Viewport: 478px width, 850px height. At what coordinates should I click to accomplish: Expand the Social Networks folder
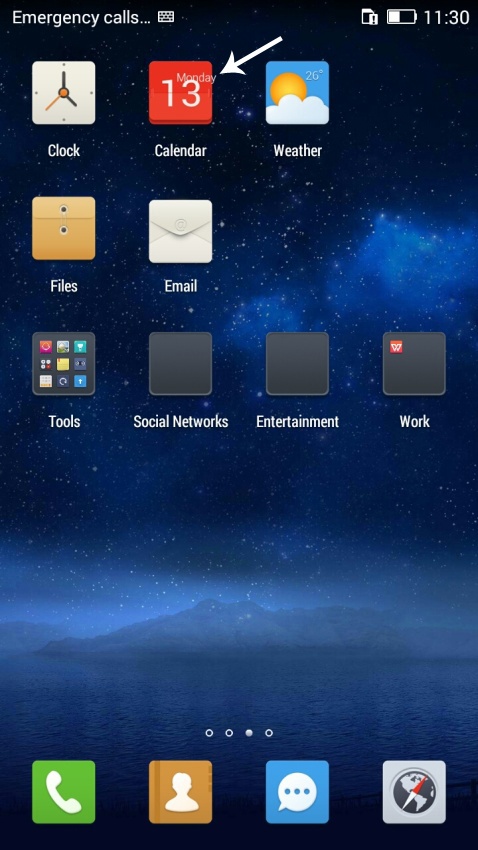180,364
